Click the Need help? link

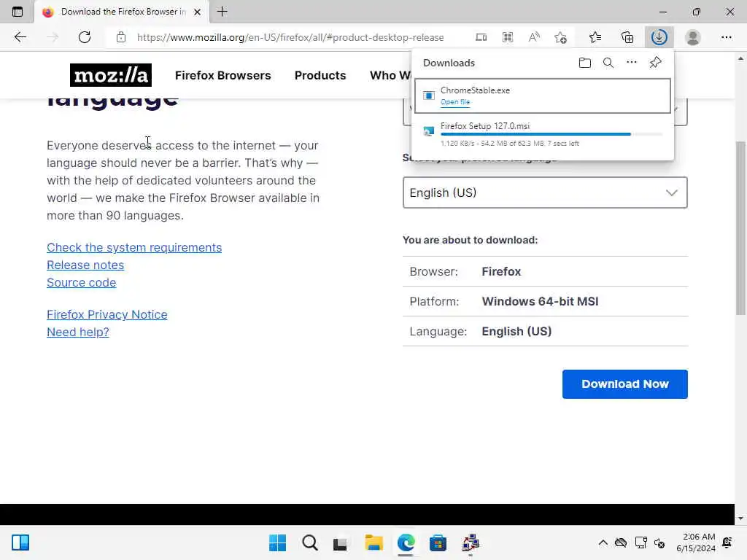pos(77,332)
